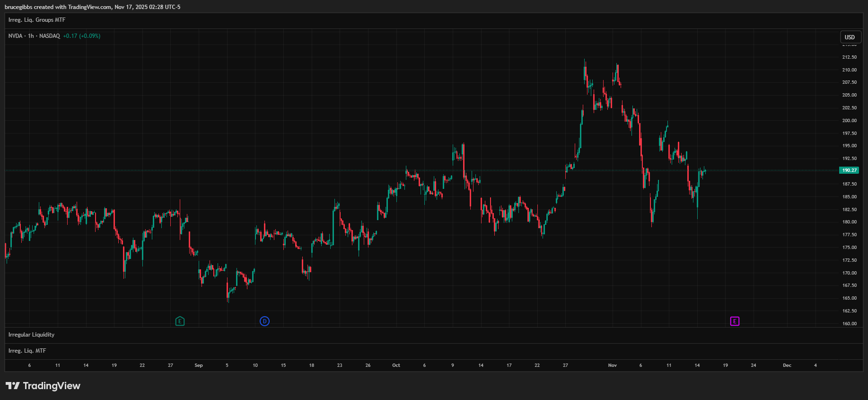Click the blue dividend D marker

[264, 321]
